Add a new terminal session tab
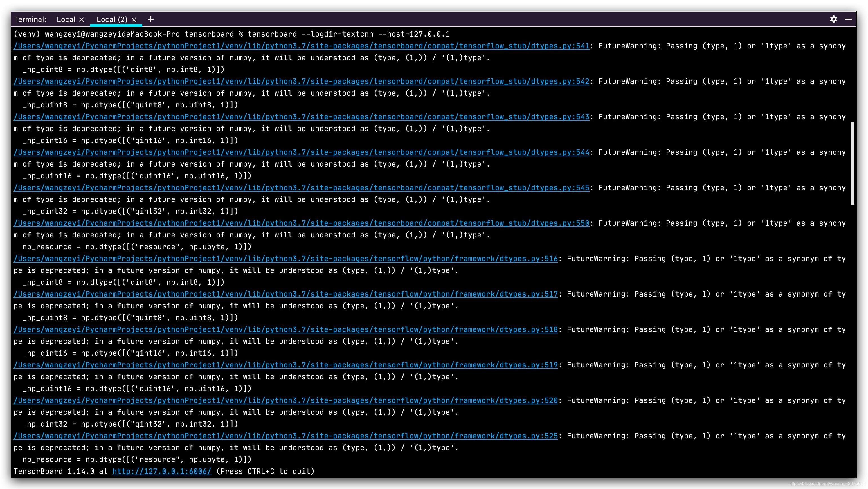The height and width of the screenshot is (489, 868). [x=150, y=19]
